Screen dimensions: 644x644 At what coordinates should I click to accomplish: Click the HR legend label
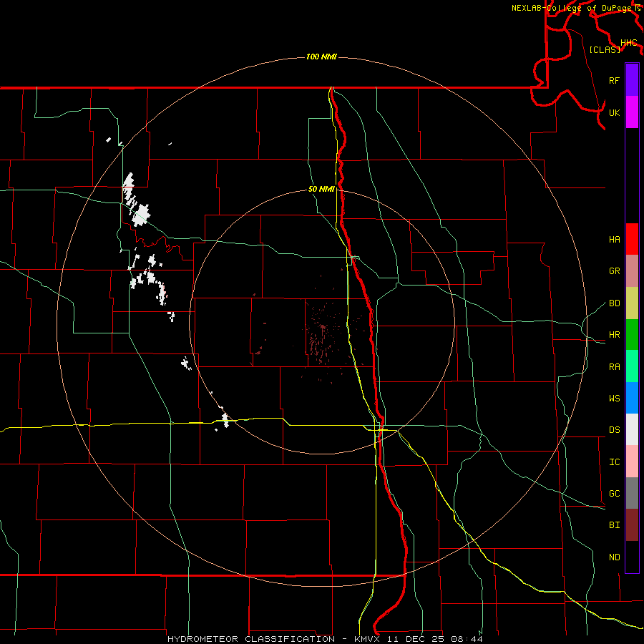[x=614, y=335]
